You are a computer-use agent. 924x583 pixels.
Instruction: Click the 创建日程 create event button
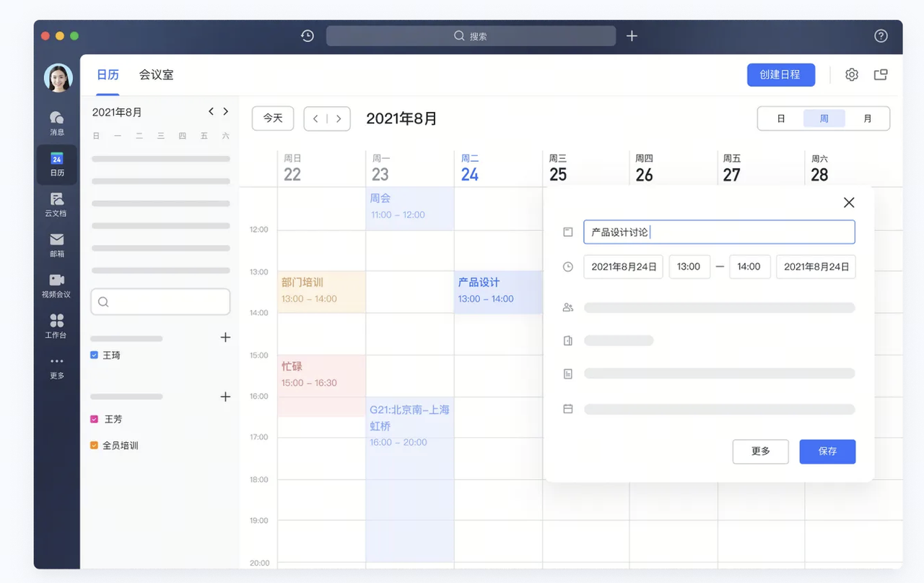[780, 75]
